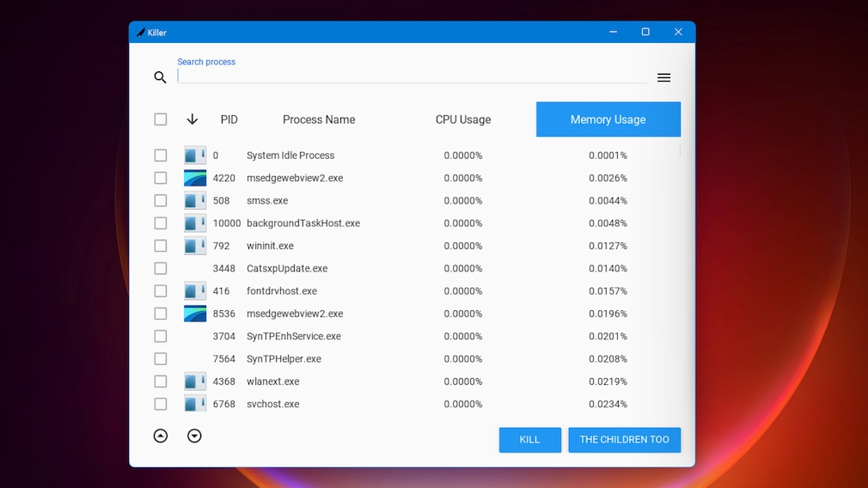Screen dimensions: 868x488
Task: Tick the backgroundTaskHost.exe checkbox
Action: 161,223
